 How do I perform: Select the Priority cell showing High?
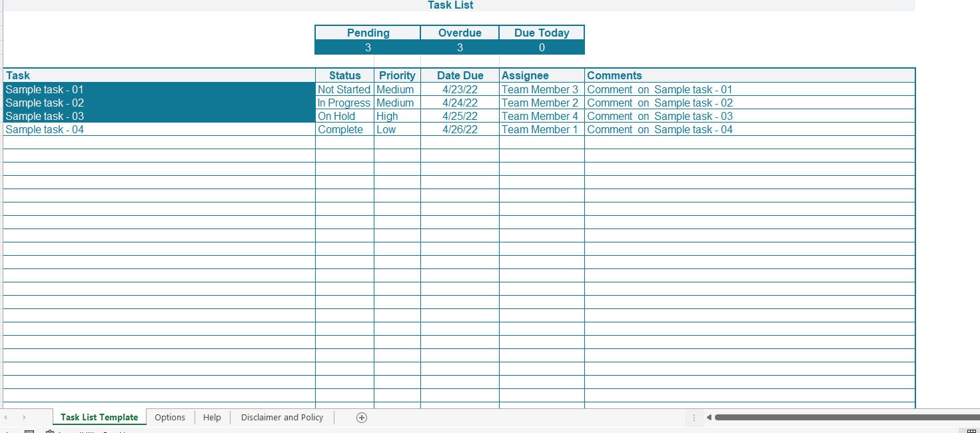[397, 116]
